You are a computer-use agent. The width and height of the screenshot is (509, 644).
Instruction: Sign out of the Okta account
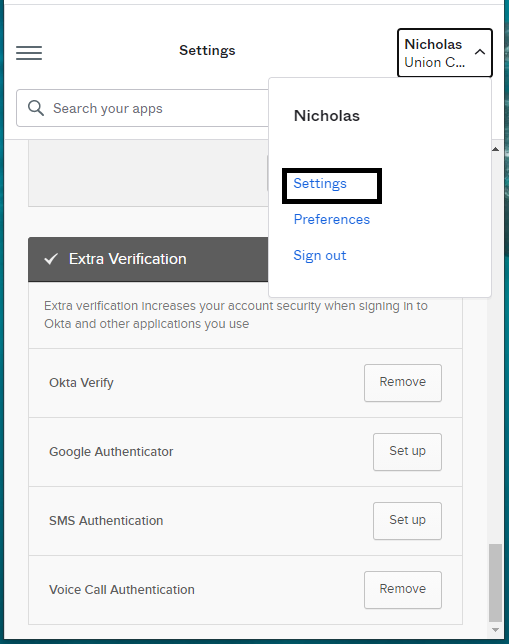[x=320, y=255]
